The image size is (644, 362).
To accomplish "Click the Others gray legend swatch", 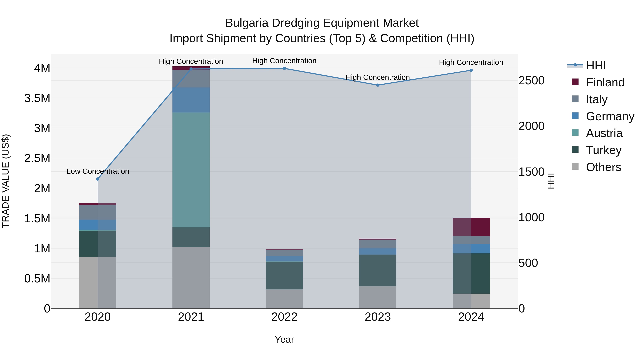I will click(x=575, y=167).
